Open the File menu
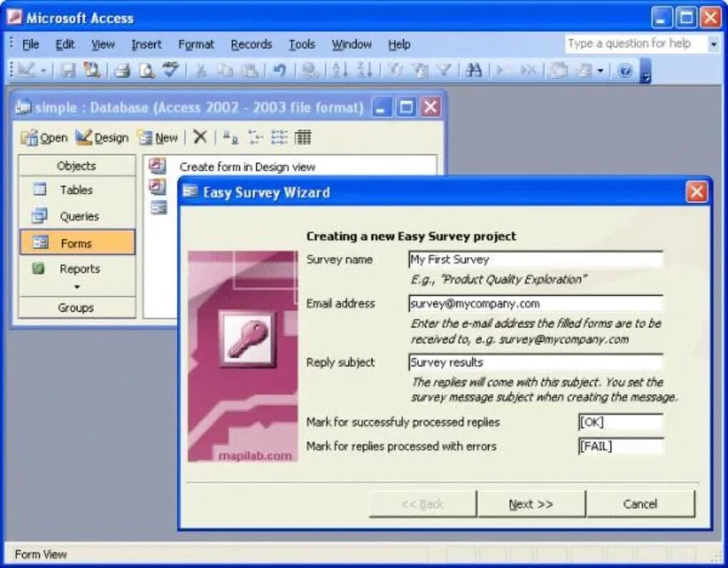This screenshot has height=568, width=728. click(x=31, y=44)
